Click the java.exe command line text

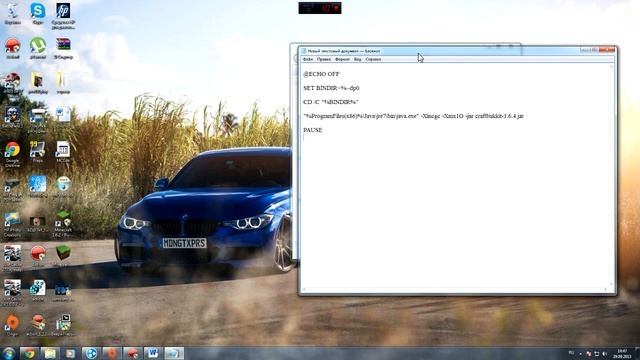coord(413,116)
